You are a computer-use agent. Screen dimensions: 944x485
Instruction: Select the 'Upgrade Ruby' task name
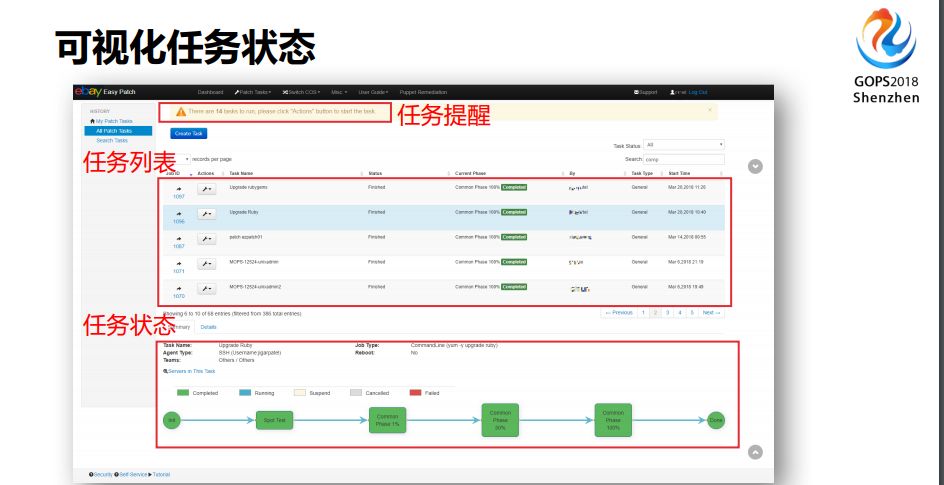click(x=244, y=212)
